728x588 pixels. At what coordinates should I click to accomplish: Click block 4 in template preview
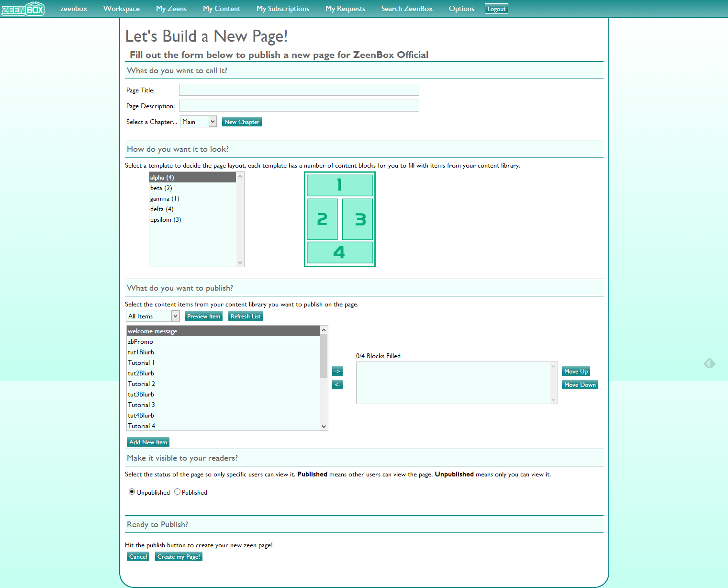(340, 252)
